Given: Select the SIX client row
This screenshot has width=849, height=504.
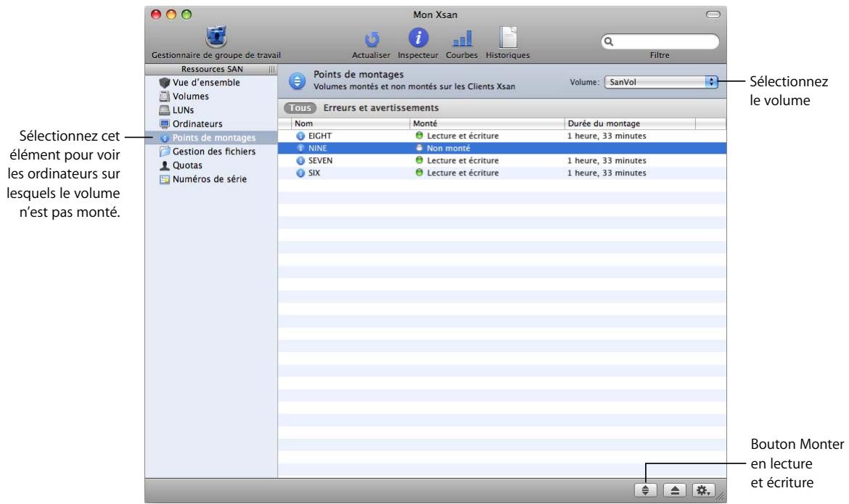Looking at the screenshot, I should point(502,173).
